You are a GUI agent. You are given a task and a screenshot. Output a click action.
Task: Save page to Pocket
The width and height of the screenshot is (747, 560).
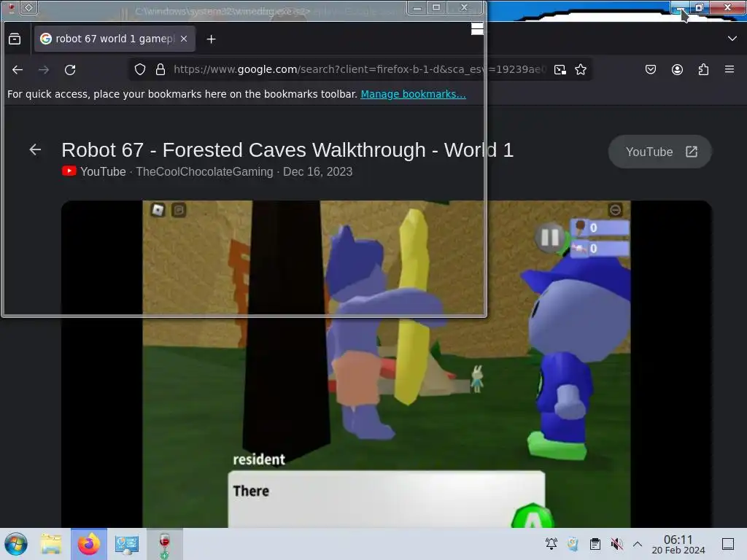point(650,69)
